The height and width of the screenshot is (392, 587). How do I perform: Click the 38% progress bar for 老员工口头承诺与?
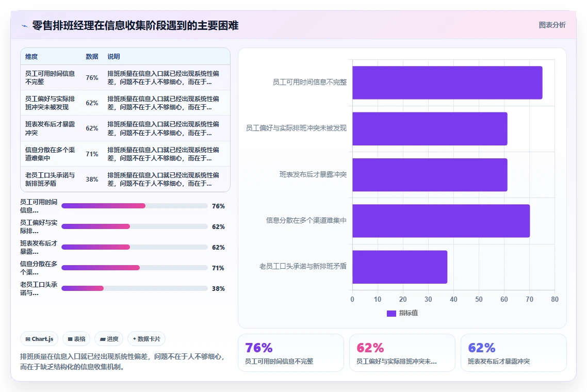pyautogui.click(x=135, y=288)
